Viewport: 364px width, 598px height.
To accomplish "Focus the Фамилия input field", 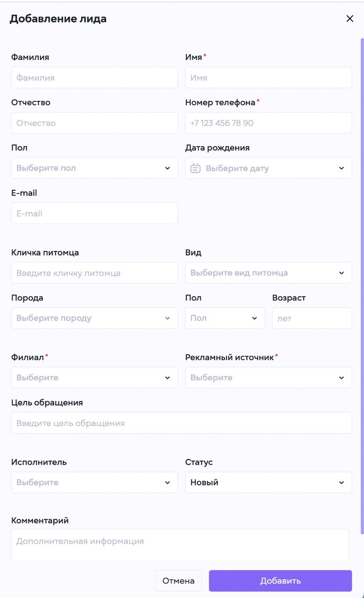I will (x=94, y=78).
